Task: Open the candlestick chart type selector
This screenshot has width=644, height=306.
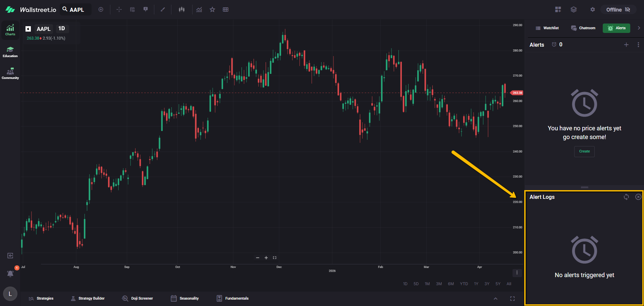Action: pos(181,9)
